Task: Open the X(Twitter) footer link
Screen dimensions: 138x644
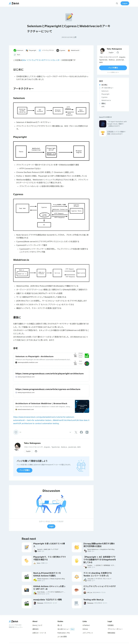Action: click(x=86, y=625)
